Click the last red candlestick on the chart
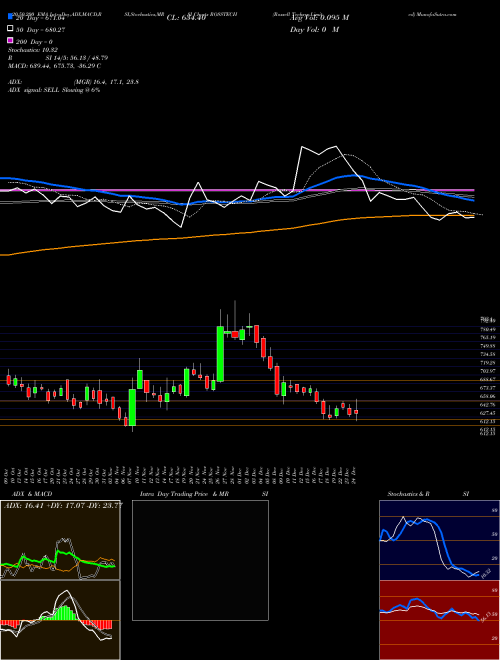This screenshot has height=660, width=500. click(x=356, y=412)
